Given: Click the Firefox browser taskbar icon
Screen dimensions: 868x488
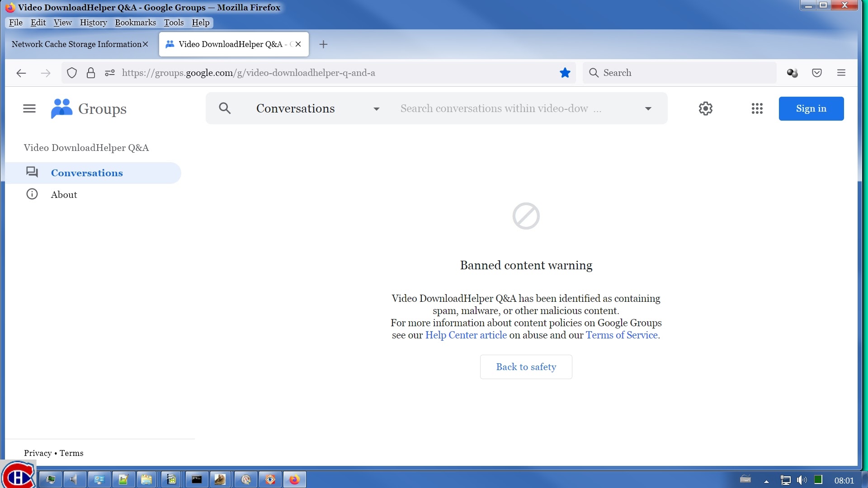Looking at the screenshot, I should (294, 479).
